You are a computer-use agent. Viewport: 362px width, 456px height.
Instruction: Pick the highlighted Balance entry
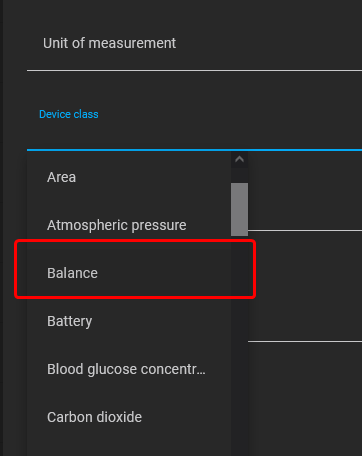click(129, 273)
